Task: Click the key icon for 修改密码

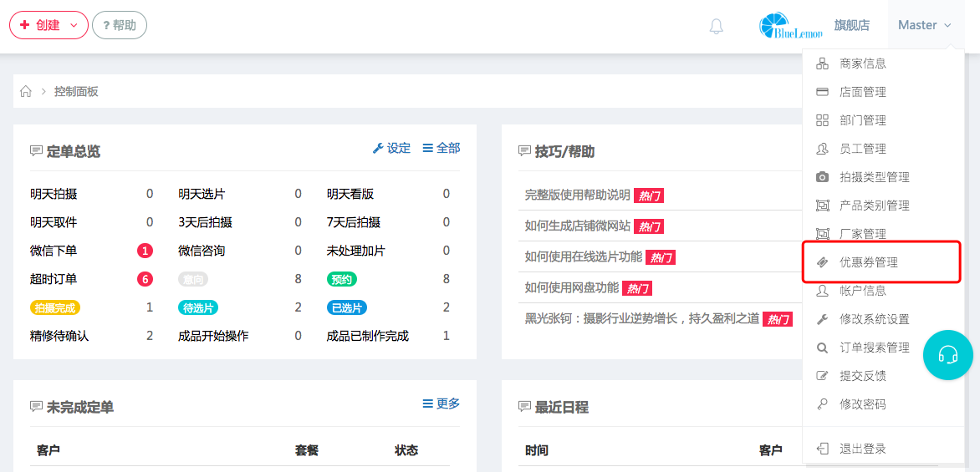Action: point(822,404)
